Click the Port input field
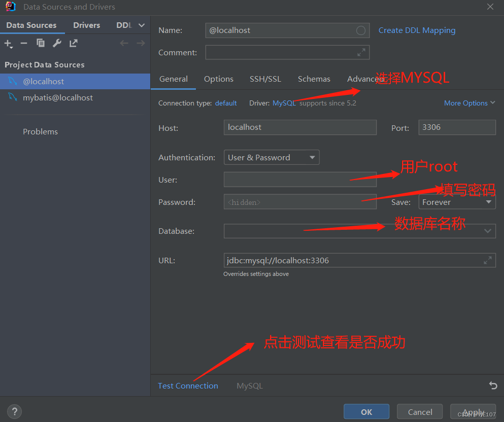This screenshot has height=422, width=504. pos(456,127)
